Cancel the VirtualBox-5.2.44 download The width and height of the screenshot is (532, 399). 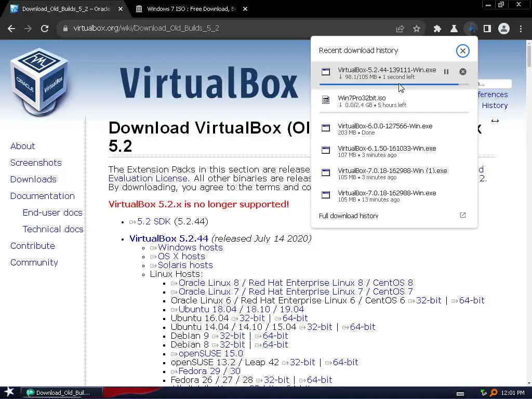(x=463, y=72)
